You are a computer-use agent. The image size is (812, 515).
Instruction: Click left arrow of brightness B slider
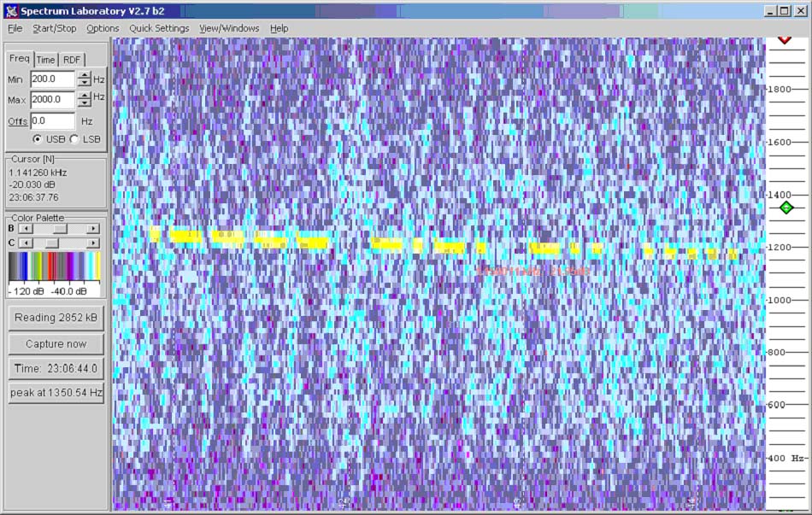pyautogui.click(x=24, y=229)
